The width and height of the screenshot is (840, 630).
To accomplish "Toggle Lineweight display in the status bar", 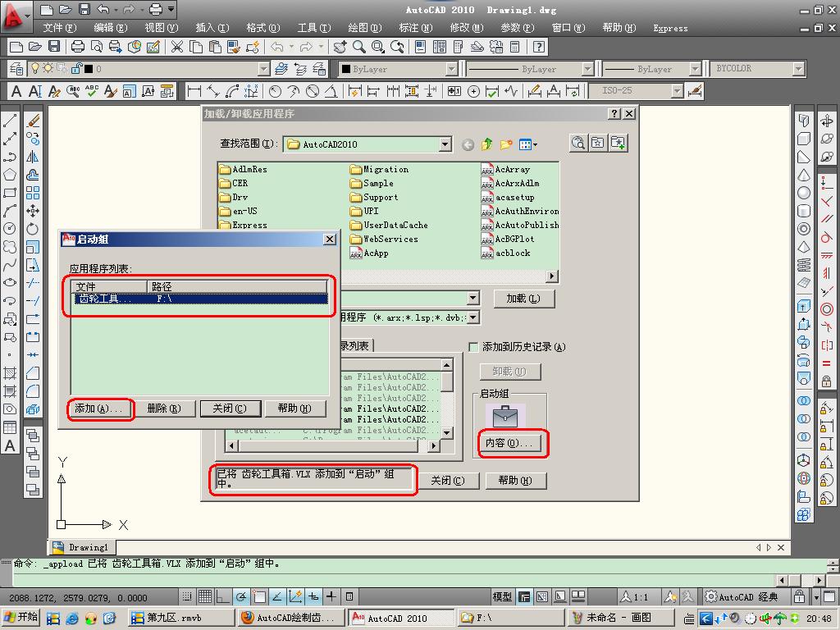I will pos(331,596).
